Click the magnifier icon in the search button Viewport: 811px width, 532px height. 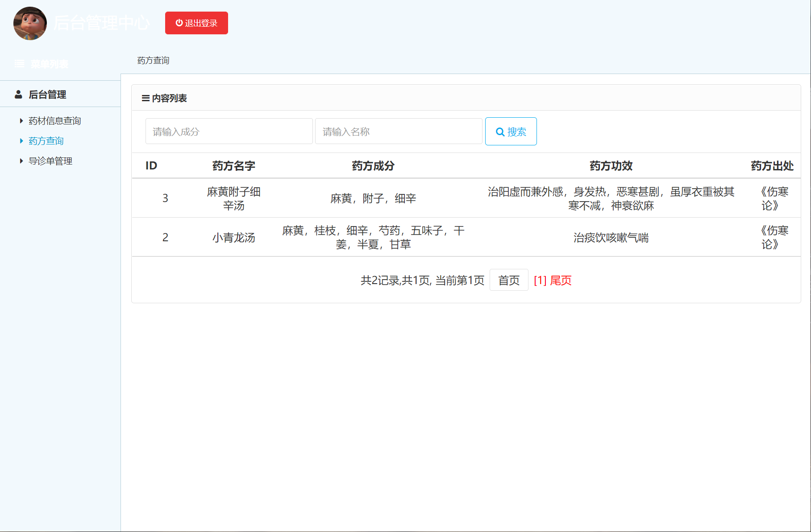pyautogui.click(x=500, y=131)
